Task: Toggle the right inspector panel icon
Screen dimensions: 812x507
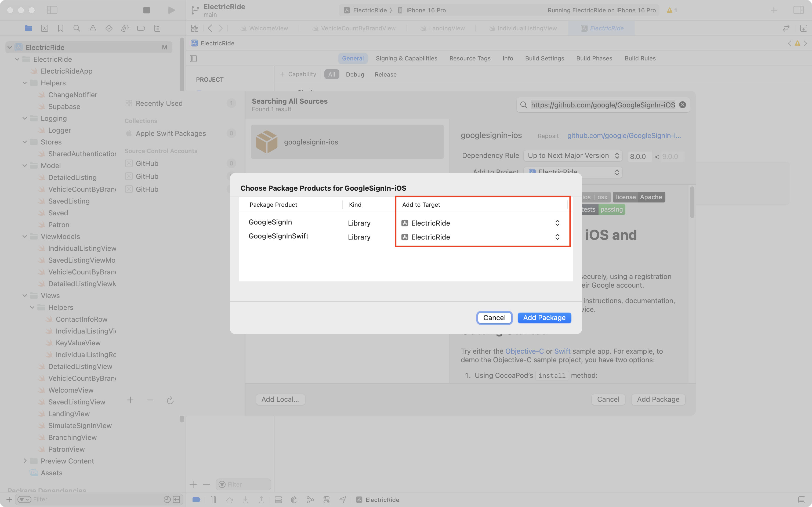Action: [798, 10]
